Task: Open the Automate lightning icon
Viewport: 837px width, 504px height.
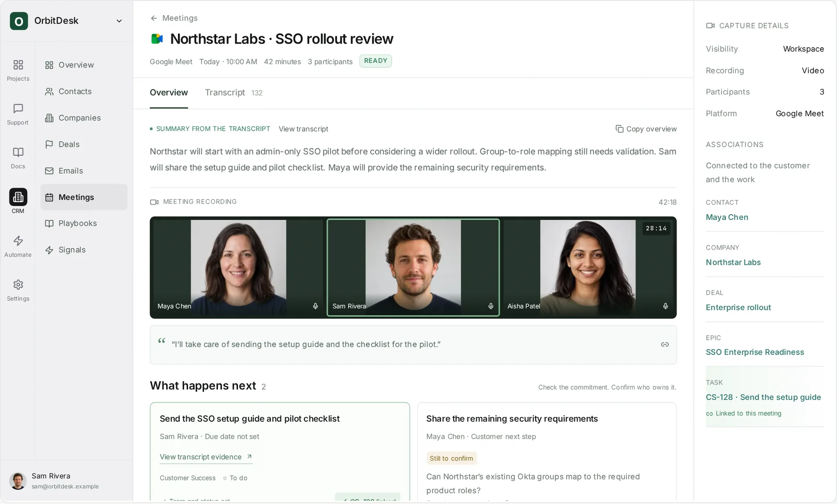Action: tap(18, 240)
